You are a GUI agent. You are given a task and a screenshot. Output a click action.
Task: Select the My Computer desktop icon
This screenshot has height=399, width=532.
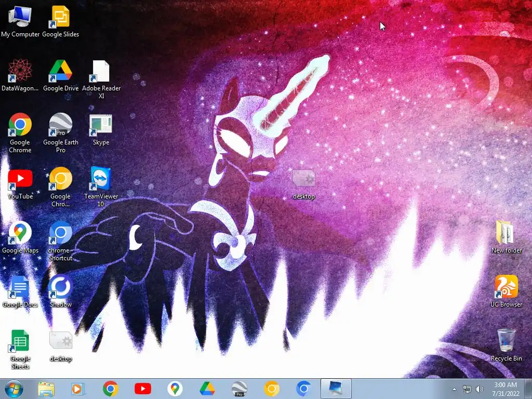point(20,21)
